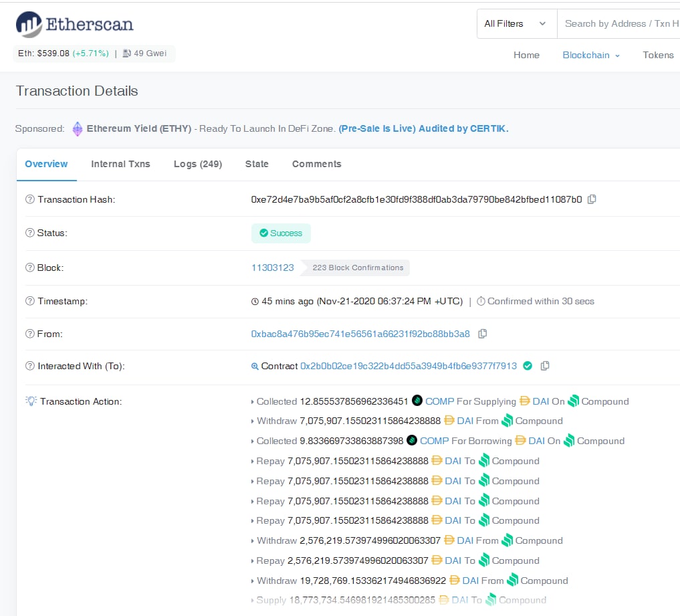
Task: Click the COMP icon in For Borrowing row
Action: tap(412, 440)
